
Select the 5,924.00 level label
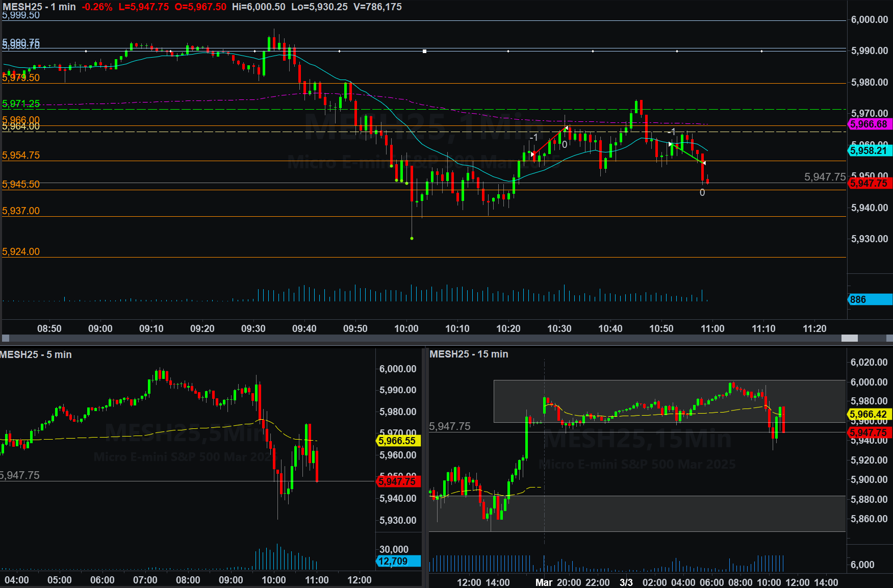(x=21, y=251)
